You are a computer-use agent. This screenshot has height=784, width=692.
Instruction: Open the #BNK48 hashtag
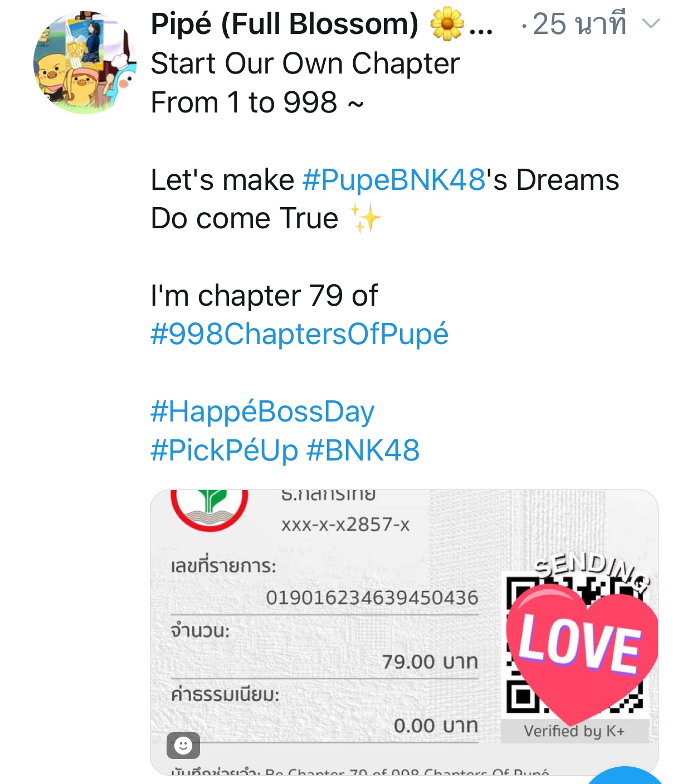point(363,450)
